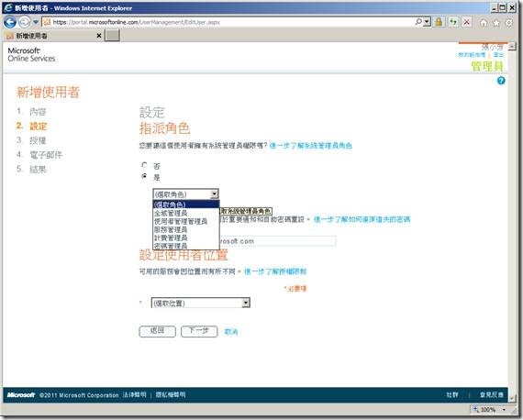Open the Tools gear icon

pyautogui.click(x=509, y=23)
